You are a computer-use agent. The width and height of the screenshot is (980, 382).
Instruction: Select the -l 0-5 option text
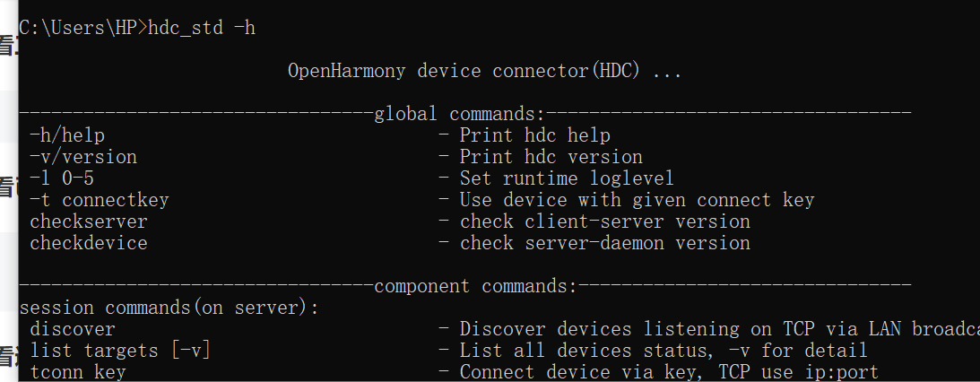pos(62,178)
